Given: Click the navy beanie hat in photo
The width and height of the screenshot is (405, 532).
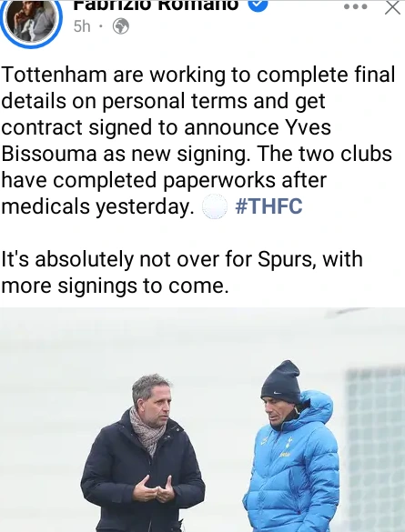Looking at the screenshot, I should point(281,381).
